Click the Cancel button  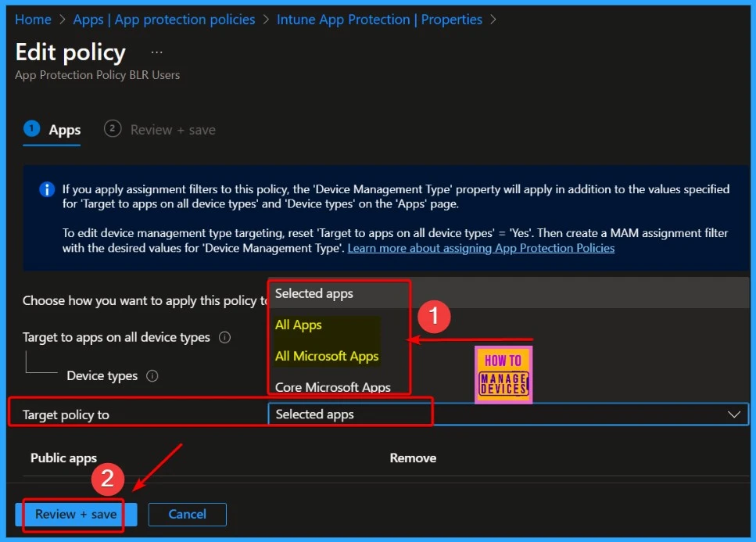pos(187,514)
